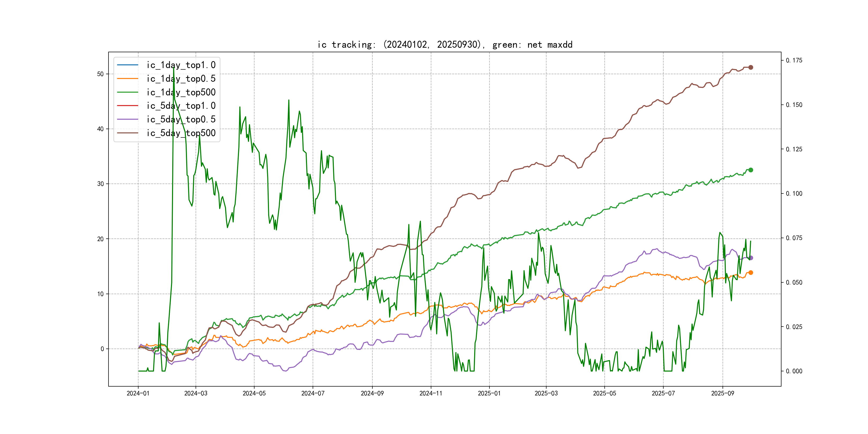Click the 0.175 tick on right axis
The height and width of the screenshot is (434, 868).
[794, 60]
